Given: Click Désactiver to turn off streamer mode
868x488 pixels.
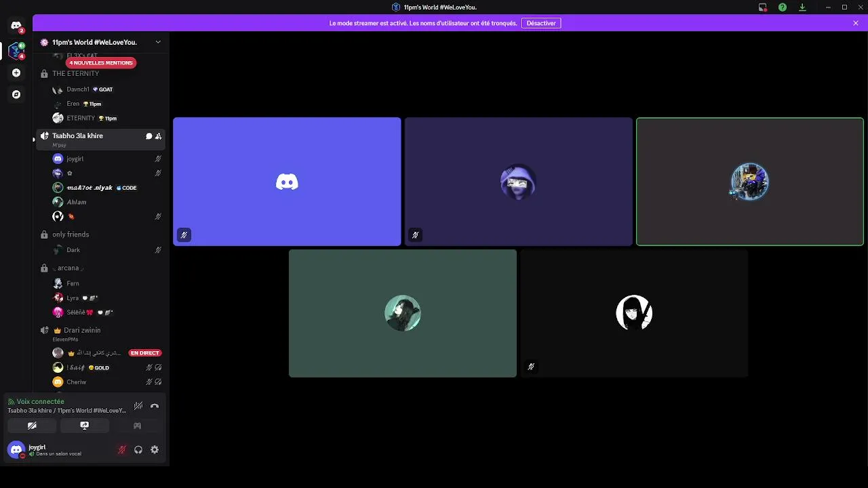Looking at the screenshot, I should 541,23.
